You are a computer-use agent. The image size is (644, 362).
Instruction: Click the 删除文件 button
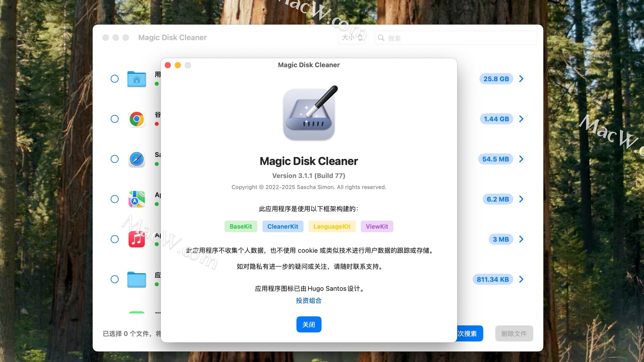coord(514,333)
